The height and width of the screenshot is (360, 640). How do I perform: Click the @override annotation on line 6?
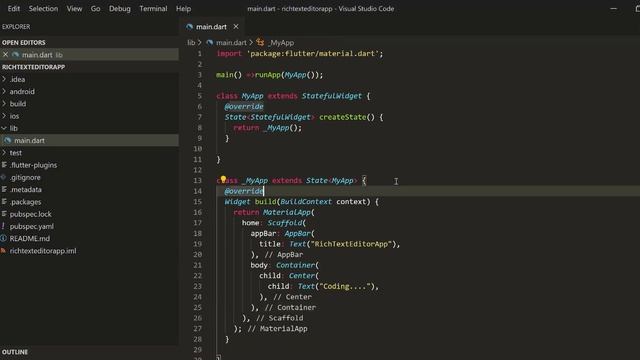point(244,107)
